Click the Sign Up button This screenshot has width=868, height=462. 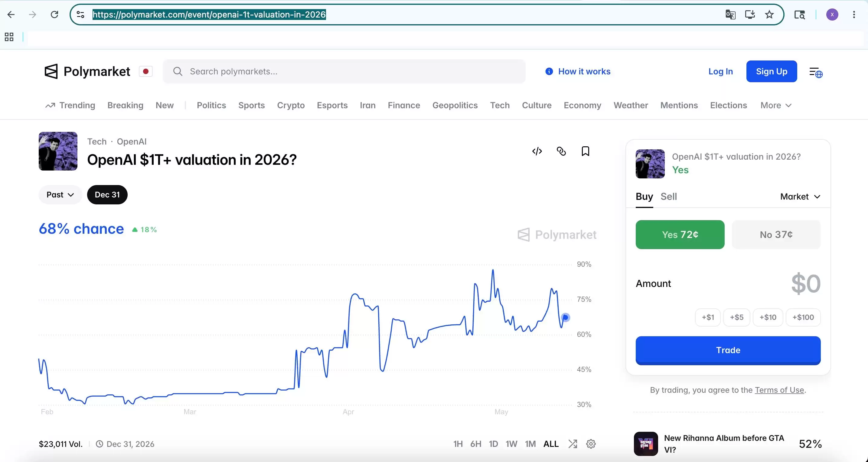[772, 71]
